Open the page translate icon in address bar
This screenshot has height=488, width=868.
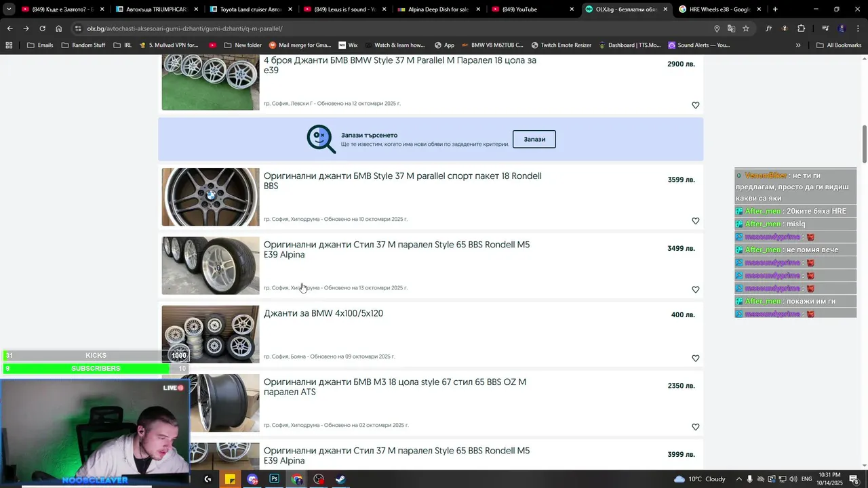coord(731,28)
